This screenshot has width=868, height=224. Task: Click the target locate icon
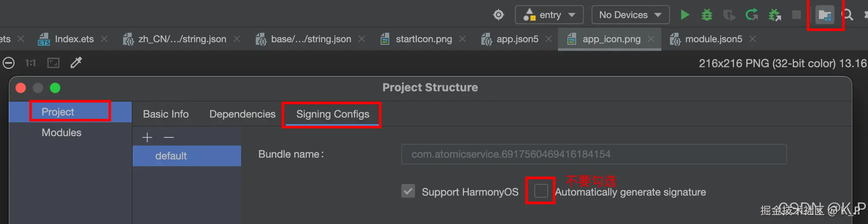pos(499,15)
